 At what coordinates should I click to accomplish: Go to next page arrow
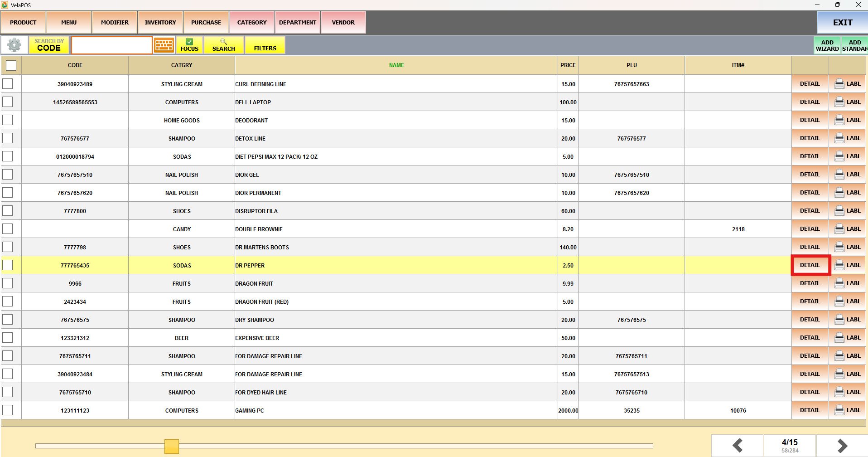(842, 446)
